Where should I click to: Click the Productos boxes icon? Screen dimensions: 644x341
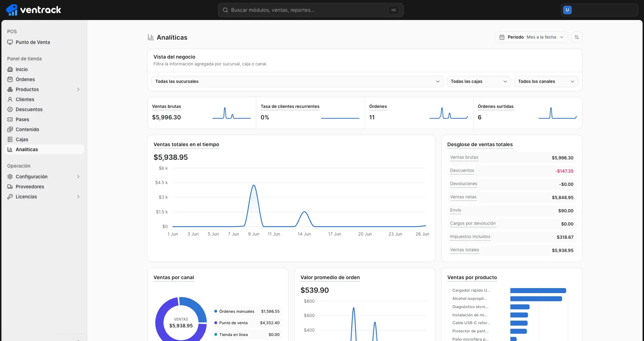tap(10, 89)
